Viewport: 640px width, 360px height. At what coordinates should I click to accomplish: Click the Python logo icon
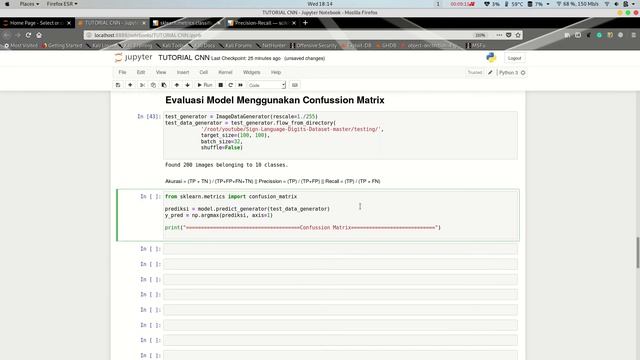[491, 58]
